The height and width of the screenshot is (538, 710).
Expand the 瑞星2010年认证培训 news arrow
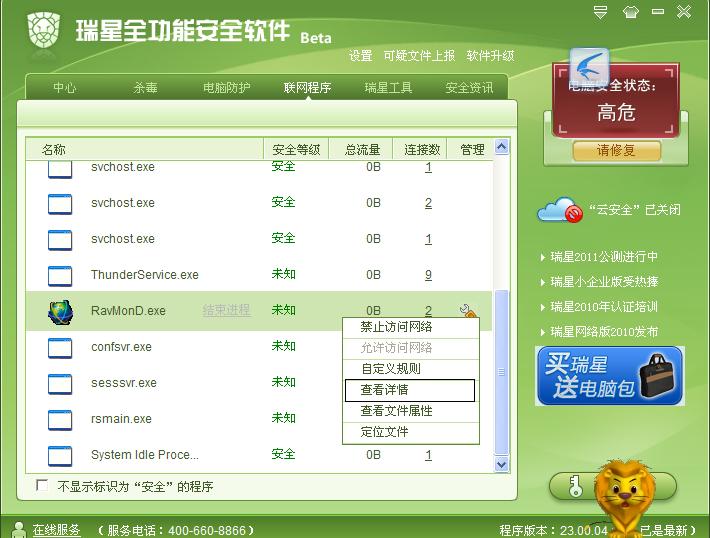pos(543,307)
